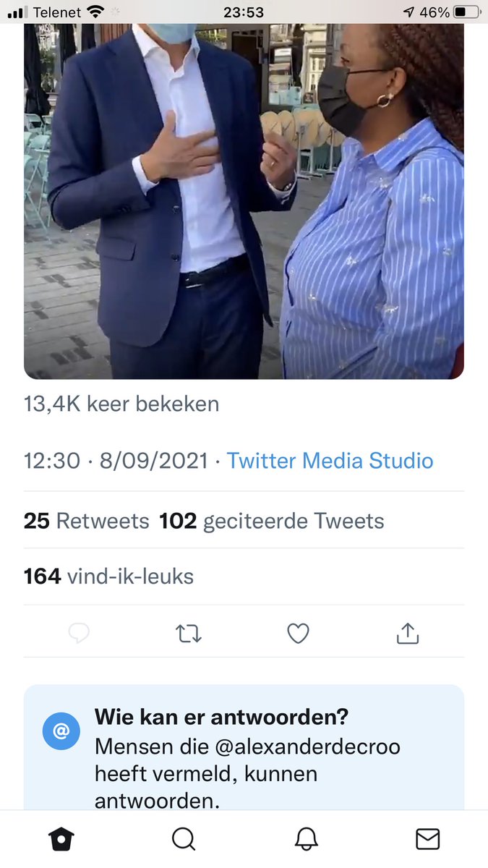Go to the Home tab icon
This screenshot has height=868, width=488.
coord(61,838)
